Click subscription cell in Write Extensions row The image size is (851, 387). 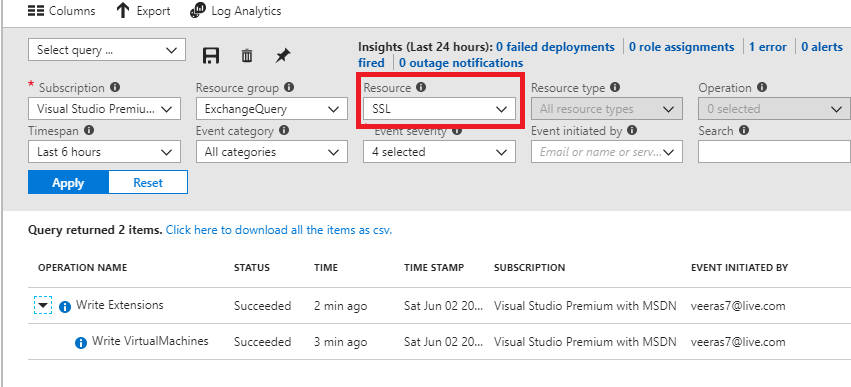click(x=585, y=306)
